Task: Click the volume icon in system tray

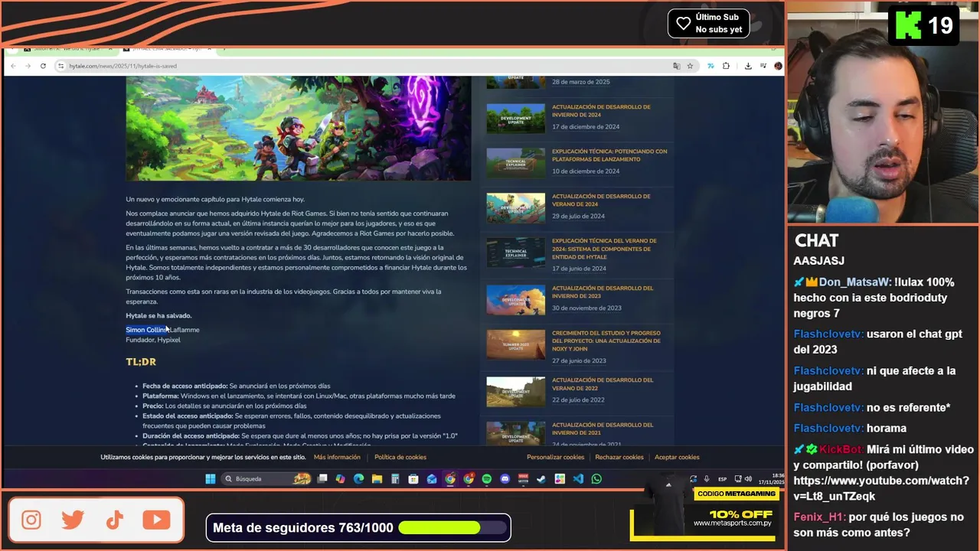Action: (748, 479)
